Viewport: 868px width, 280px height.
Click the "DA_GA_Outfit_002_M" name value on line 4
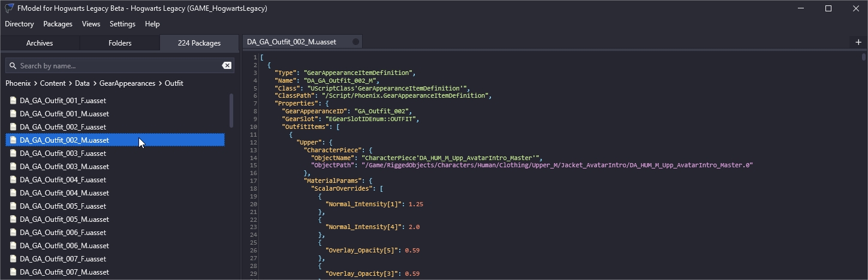(x=340, y=80)
